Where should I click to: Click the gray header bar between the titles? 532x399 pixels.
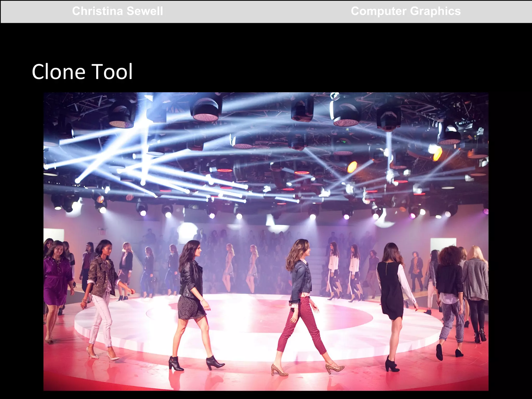click(257, 12)
